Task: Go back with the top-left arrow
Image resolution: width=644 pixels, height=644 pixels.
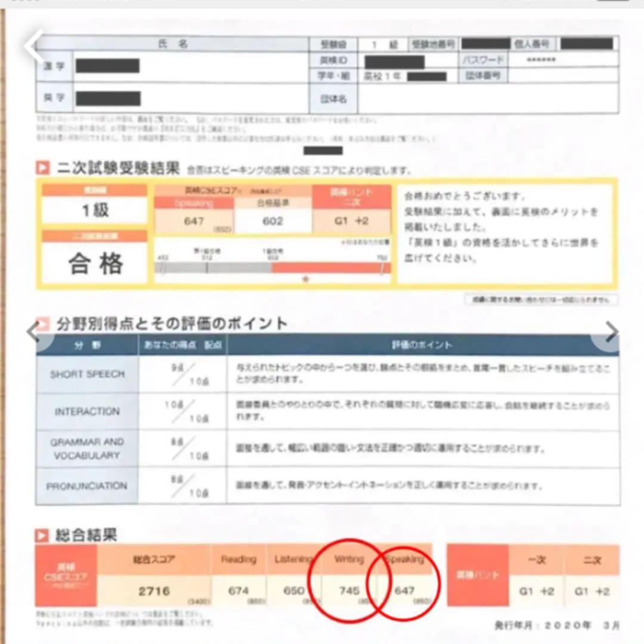Action: pyautogui.click(x=33, y=46)
